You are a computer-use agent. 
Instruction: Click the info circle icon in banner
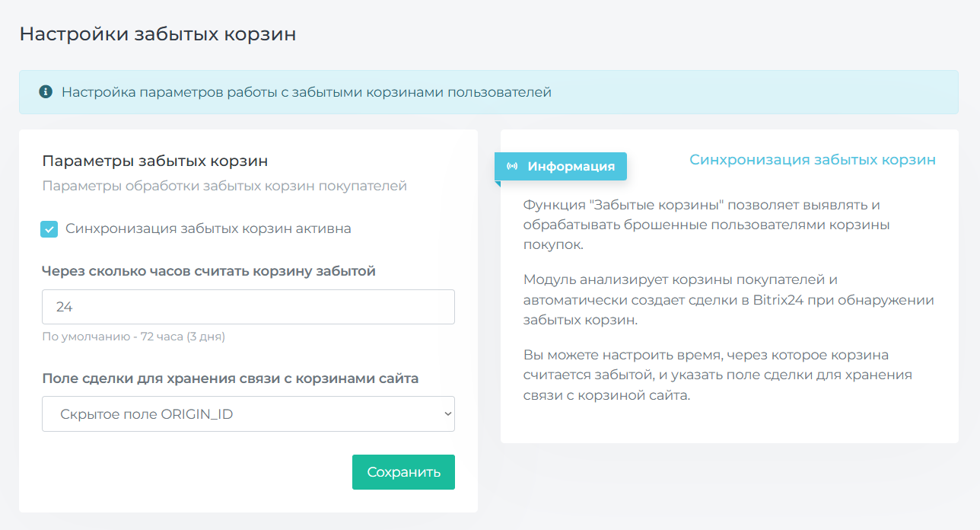point(46,92)
